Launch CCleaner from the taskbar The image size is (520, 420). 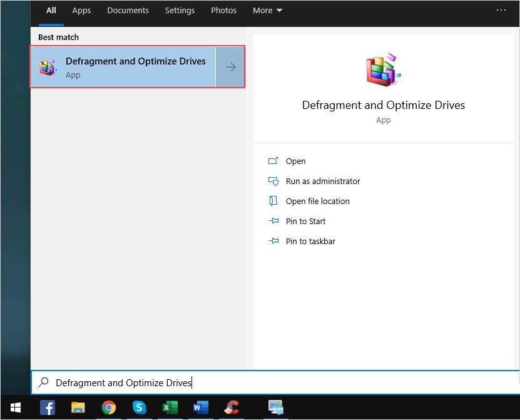[x=232, y=407]
